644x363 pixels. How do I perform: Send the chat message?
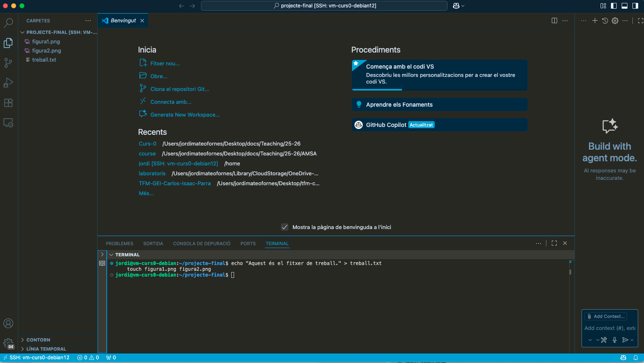625,340
